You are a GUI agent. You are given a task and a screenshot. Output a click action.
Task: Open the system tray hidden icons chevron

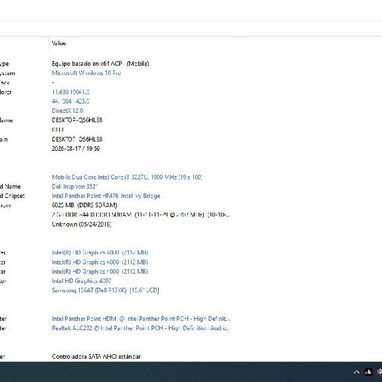[x=356, y=372]
